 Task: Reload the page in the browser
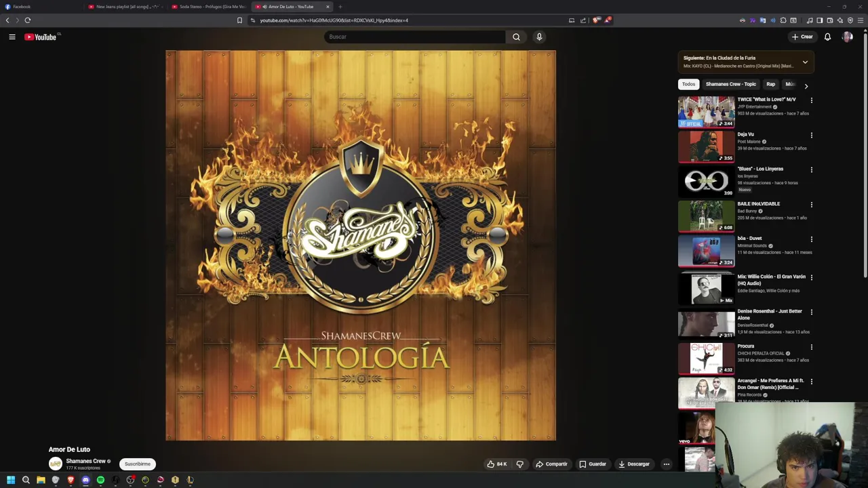(x=28, y=20)
